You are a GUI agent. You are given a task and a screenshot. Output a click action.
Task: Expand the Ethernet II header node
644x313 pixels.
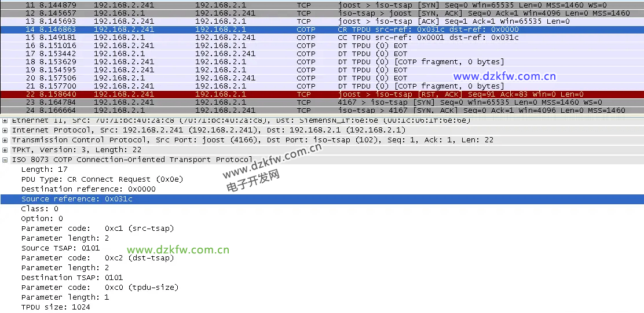(x=5, y=121)
